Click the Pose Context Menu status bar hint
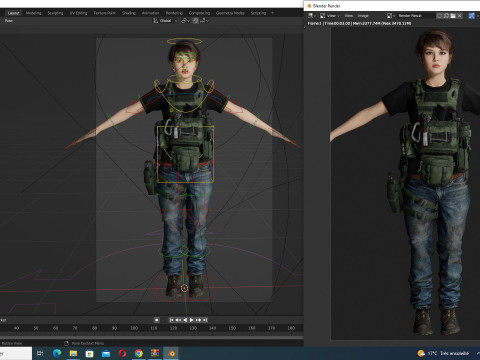 88,343
